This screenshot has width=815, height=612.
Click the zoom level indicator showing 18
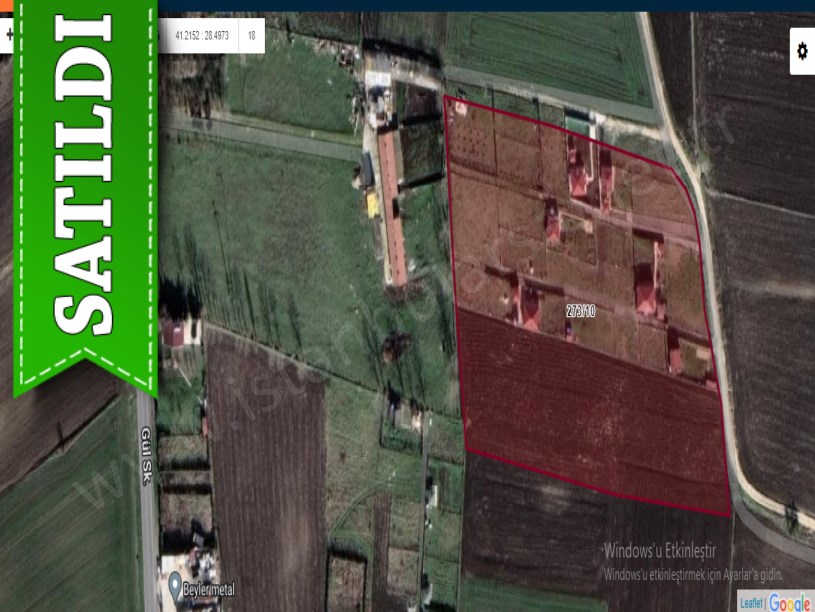click(251, 36)
